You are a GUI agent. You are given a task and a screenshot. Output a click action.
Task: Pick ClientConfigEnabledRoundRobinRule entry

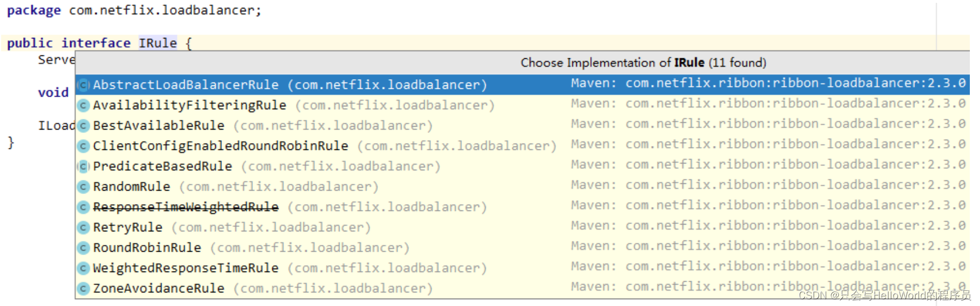click(x=522, y=146)
